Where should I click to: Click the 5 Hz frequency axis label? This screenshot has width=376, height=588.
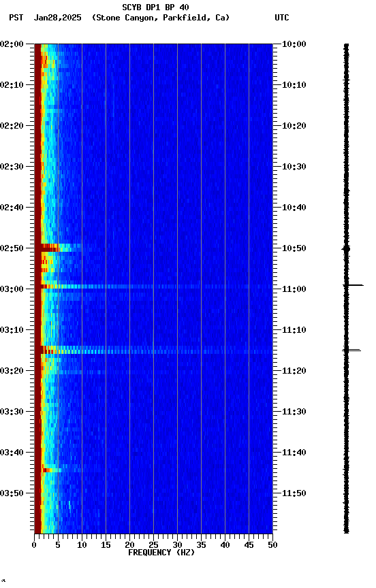coord(58,545)
